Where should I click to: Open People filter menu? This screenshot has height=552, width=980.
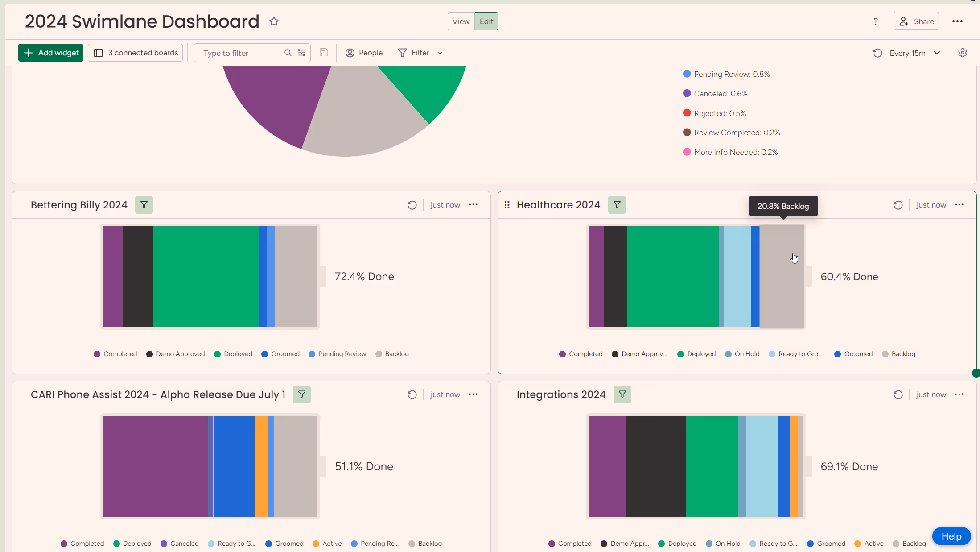point(364,53)
